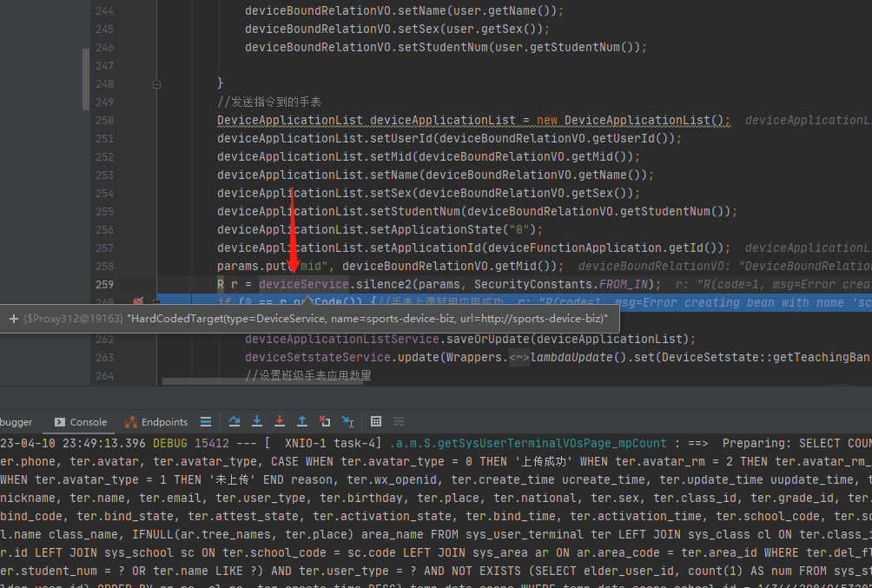Click the Step Into debugger icon
This screenshot has height=588, width=872.
point(257,422)
